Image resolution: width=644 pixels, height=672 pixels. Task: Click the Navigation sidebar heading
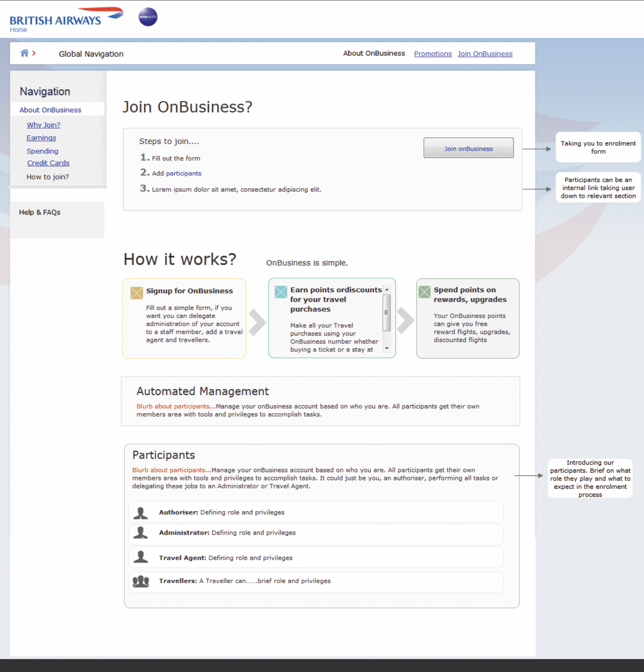tap(45, 92)
